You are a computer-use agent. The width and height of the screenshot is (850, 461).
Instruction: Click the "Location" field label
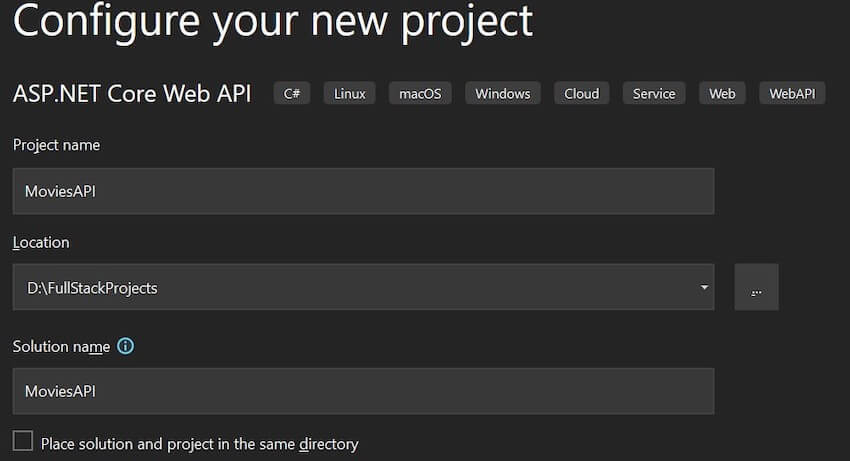(x=41, y=242)
